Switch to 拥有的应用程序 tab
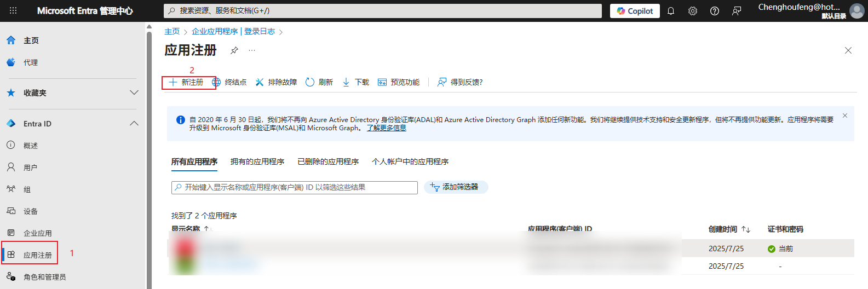This screenshot has height=289, width=868. pyautogui.click(x=257, y=161)
